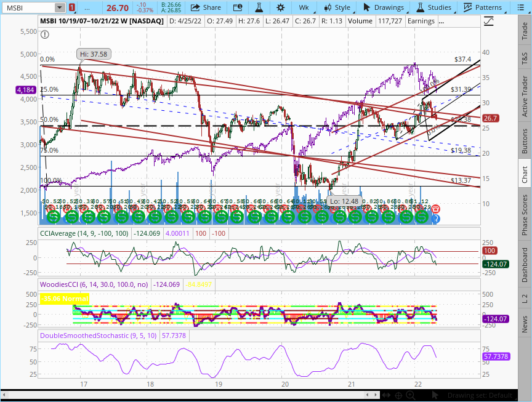Click the Hi: 37.58 price bubble
The width and height of the screenshot is (532, 402).
point(94,54)
